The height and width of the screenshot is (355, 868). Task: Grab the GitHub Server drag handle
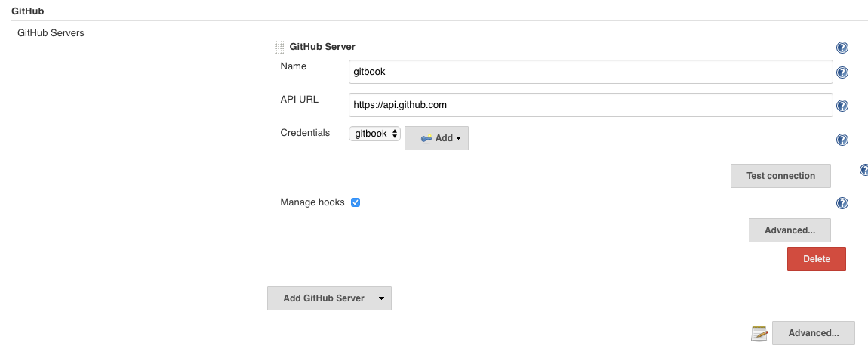[280, 47]
